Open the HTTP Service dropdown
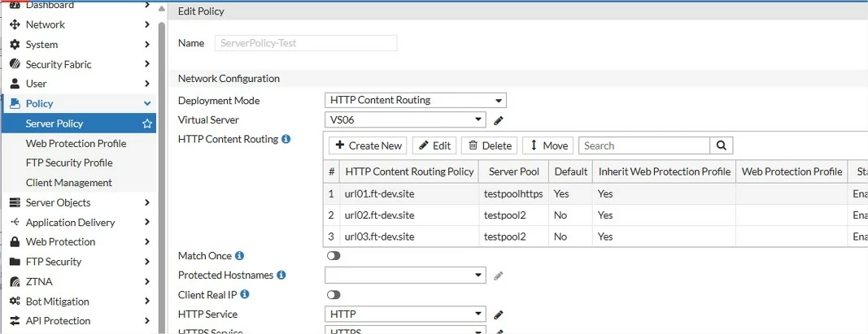The width and height of the screenshot is (868, 334). tap(405, 314)
